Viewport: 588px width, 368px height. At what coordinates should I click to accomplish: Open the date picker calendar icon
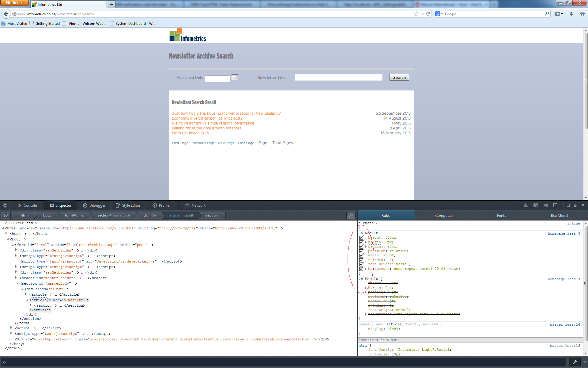(x=235, y=77)
